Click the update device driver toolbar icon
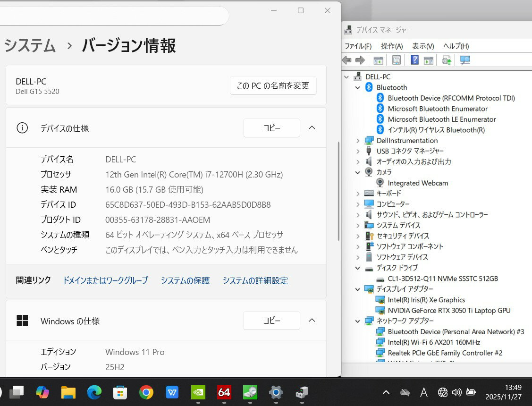532x406 pixels. [446, 60]
